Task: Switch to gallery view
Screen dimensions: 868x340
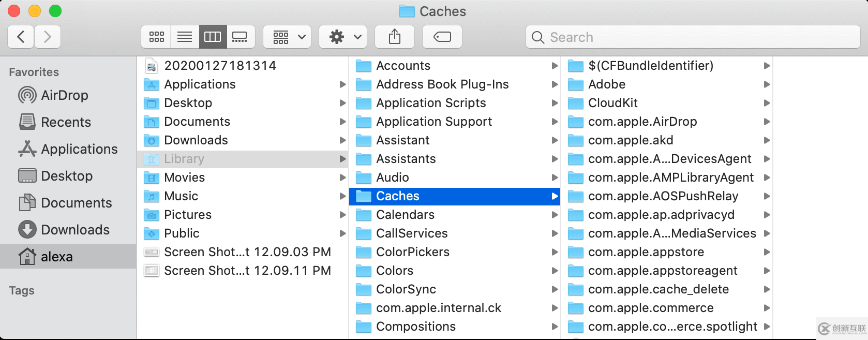Action: click(x=241, y=37)
